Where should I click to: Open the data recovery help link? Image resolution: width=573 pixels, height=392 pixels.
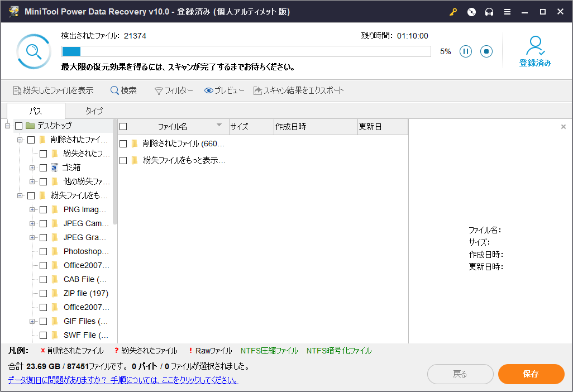tap(123, 380)
